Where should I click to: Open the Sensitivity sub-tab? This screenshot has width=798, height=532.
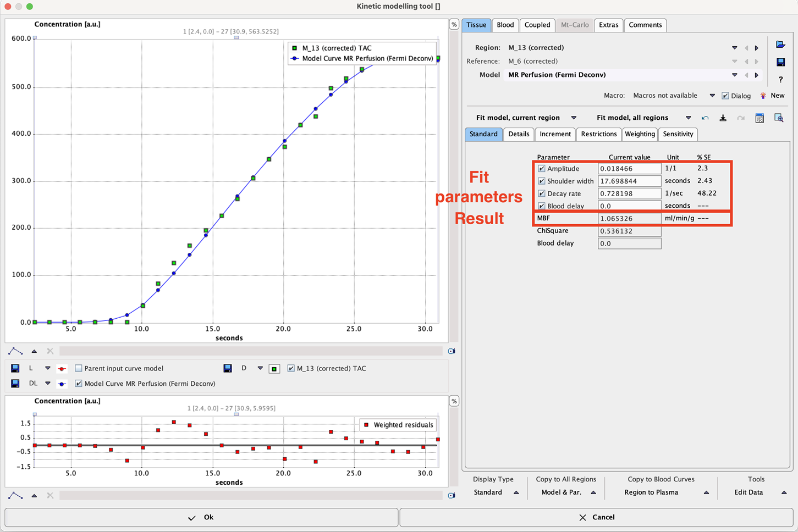click(x=678, y=134)
